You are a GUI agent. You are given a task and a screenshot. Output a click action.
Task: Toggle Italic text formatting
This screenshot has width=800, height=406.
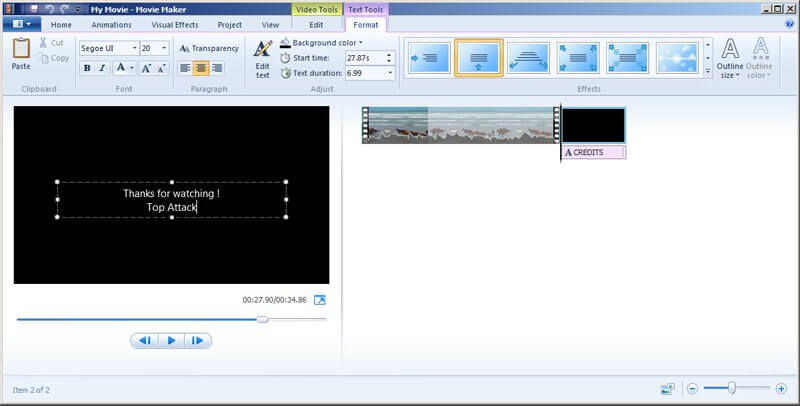[103, 68]
